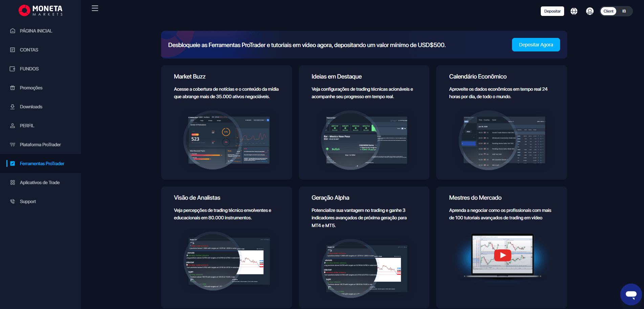Open the Visão de Analistas card title
The image size is (644, 309).
tap(197, 198)
